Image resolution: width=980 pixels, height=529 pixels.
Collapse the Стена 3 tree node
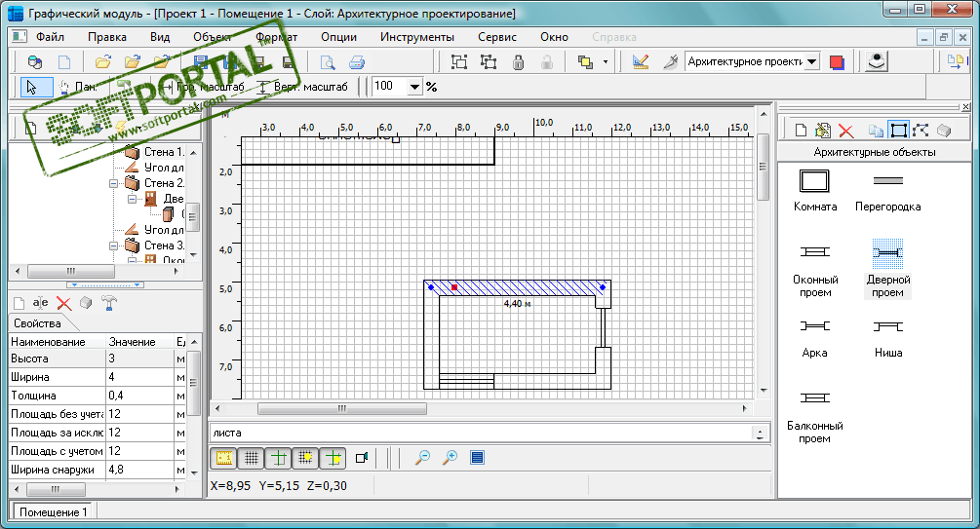click(114, 246)
